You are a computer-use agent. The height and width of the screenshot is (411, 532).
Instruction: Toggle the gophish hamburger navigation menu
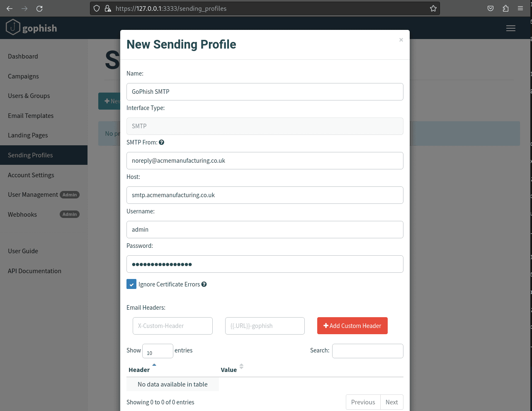click(511, 28)
